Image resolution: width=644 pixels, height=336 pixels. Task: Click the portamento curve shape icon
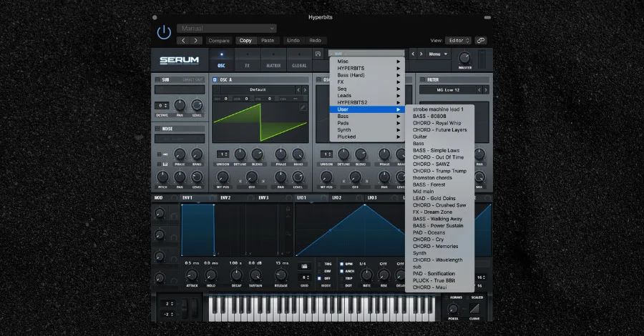point(474,309)
